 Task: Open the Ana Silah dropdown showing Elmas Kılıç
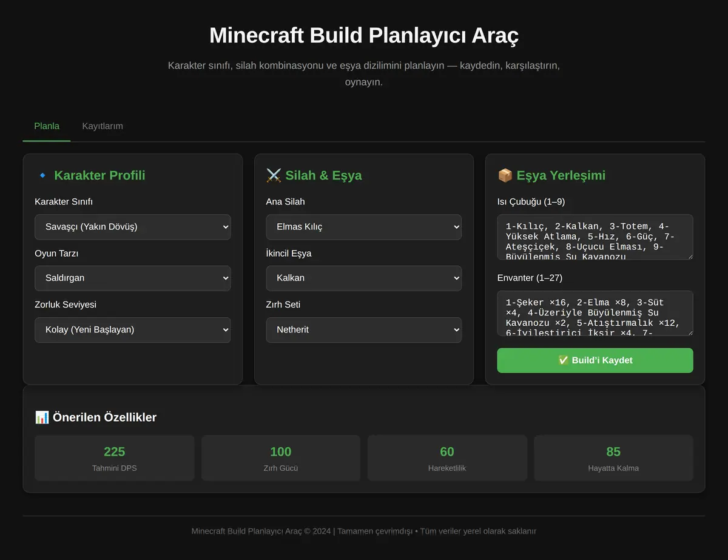click(x=364, y=227)
